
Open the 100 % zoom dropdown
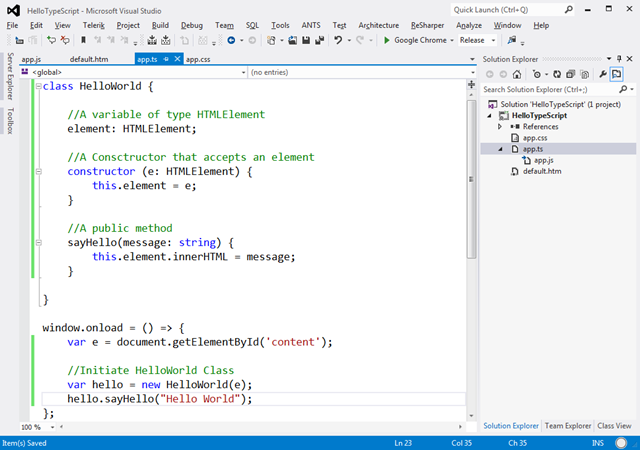click(53, 427)
